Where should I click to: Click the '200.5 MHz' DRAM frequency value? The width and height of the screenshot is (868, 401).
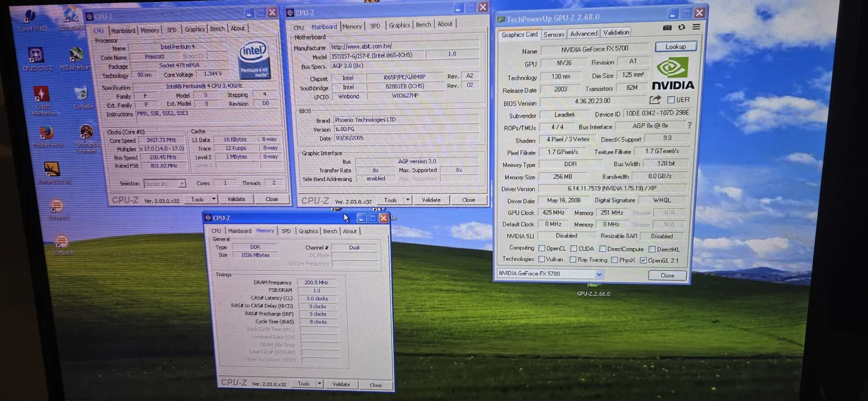click(316, 282)
